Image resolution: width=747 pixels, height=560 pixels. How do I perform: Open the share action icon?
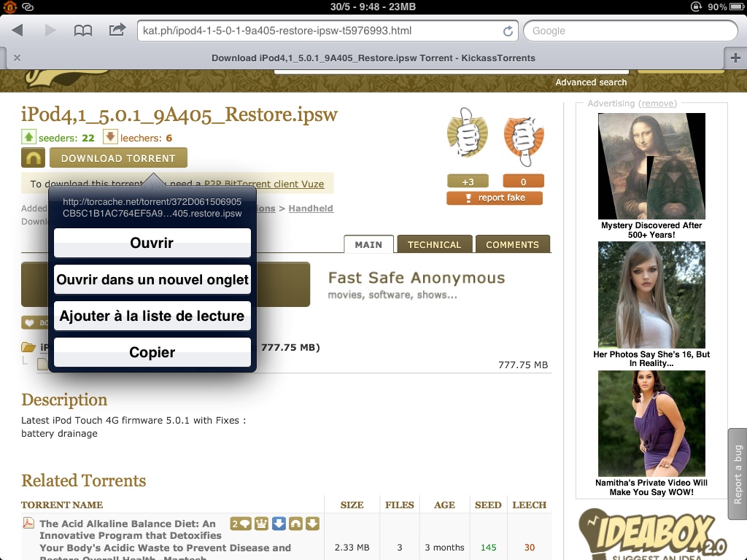(x=117, y=29)
